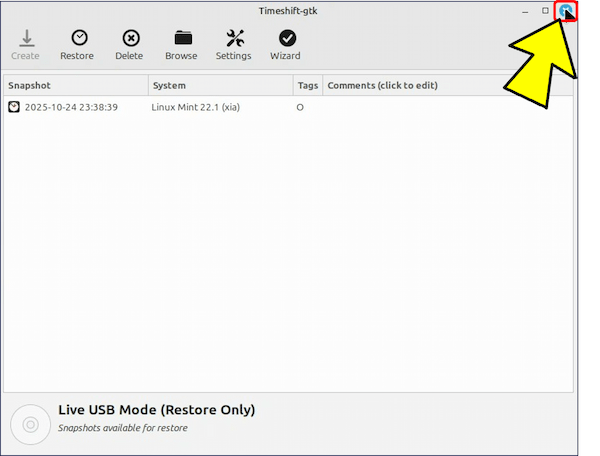The width and height of the screenshot is (600, 456).
Task: Sort list by System column header
Action: coord(220,85)
